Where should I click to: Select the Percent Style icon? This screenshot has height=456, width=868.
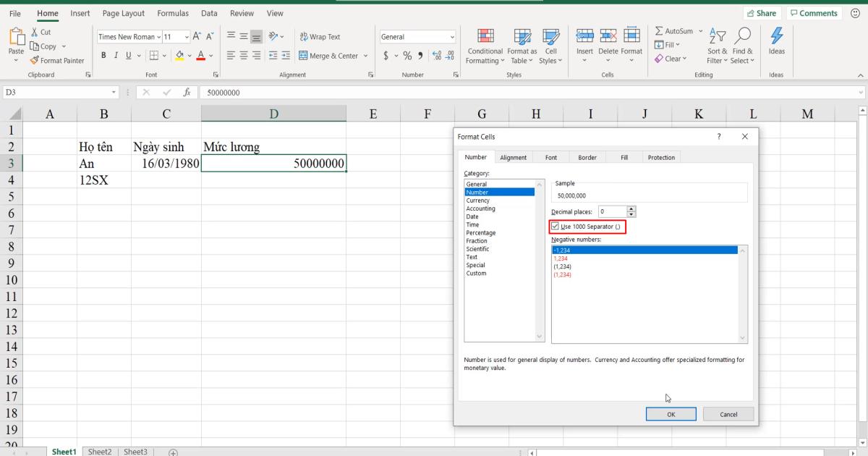click(x=407, y=54)
